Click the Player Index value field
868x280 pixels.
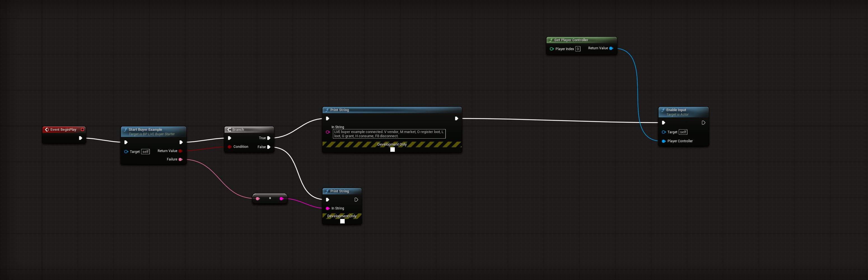click(578, 49)
